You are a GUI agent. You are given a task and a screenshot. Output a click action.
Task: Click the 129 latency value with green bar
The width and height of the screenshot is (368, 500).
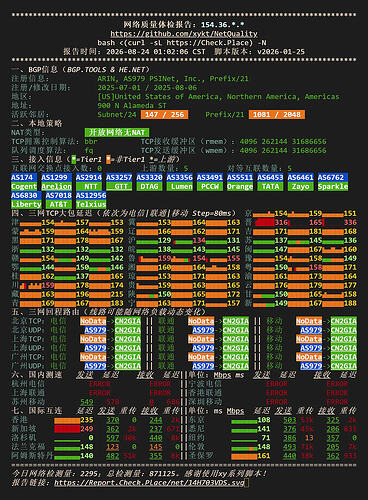pos(164,240)
